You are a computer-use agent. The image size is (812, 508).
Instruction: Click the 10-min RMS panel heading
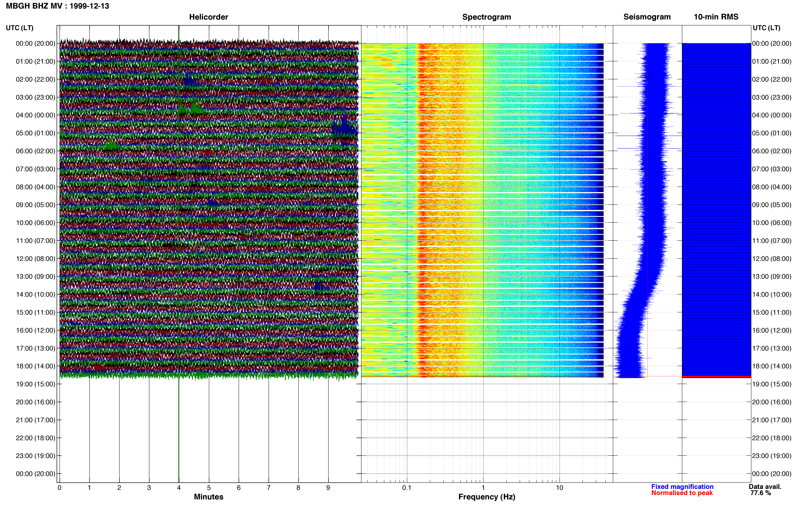click(x=716, y=17)
